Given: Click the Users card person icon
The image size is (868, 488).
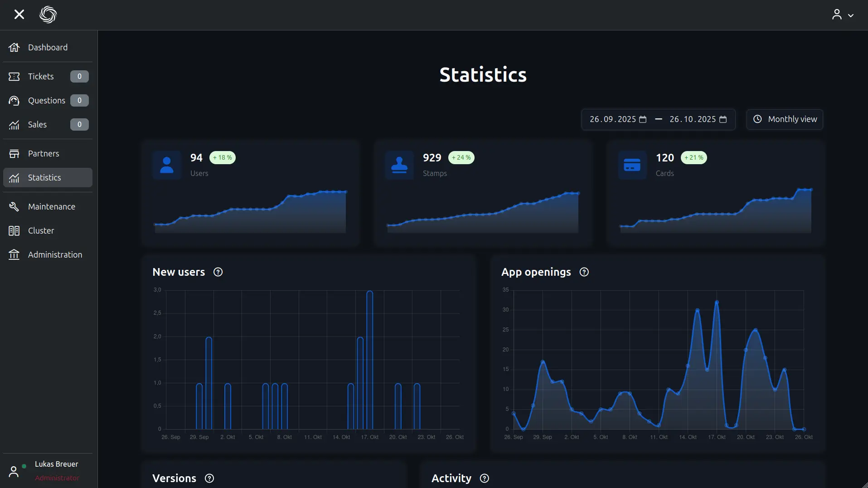Looking at the screenshot, I should tap(167, 165).
